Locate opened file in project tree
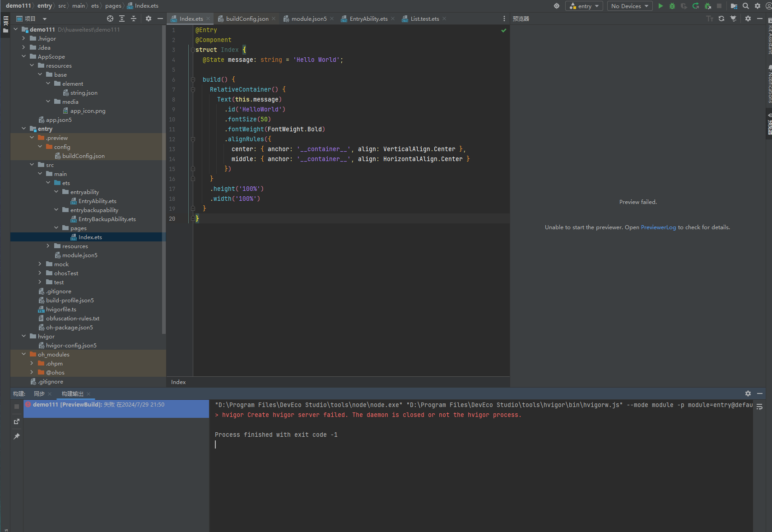This screenshot has height=532, width=772. [x=110, y=19]
